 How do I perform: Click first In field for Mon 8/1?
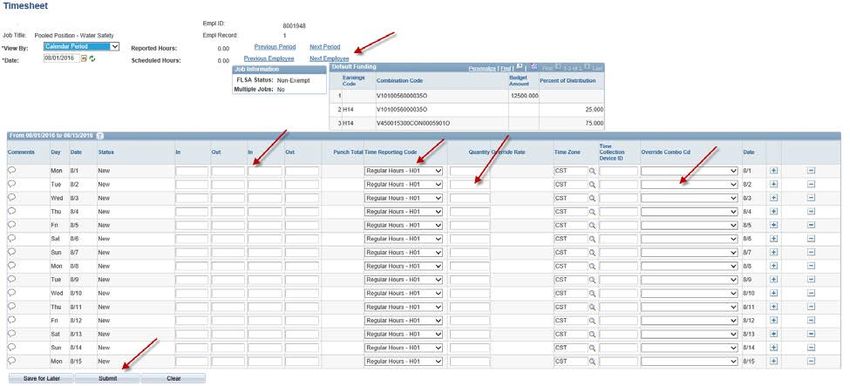click(192, 171)
